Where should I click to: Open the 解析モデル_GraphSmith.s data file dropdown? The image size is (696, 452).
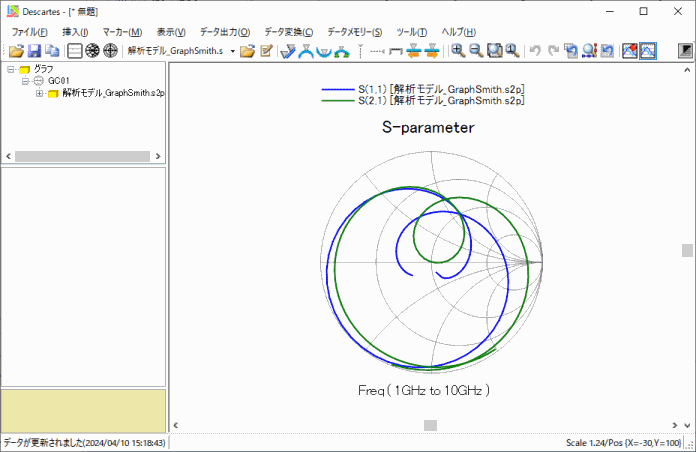click(x=233, y=50)
